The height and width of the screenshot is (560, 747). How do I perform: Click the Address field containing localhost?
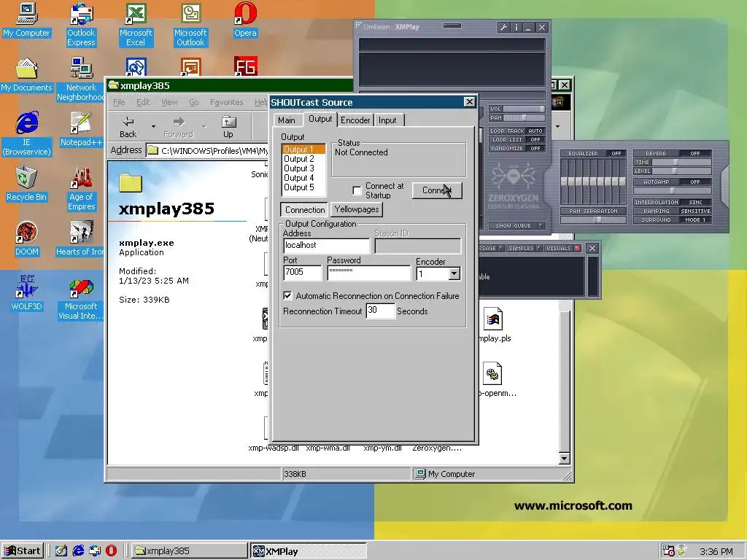point(326,245)
